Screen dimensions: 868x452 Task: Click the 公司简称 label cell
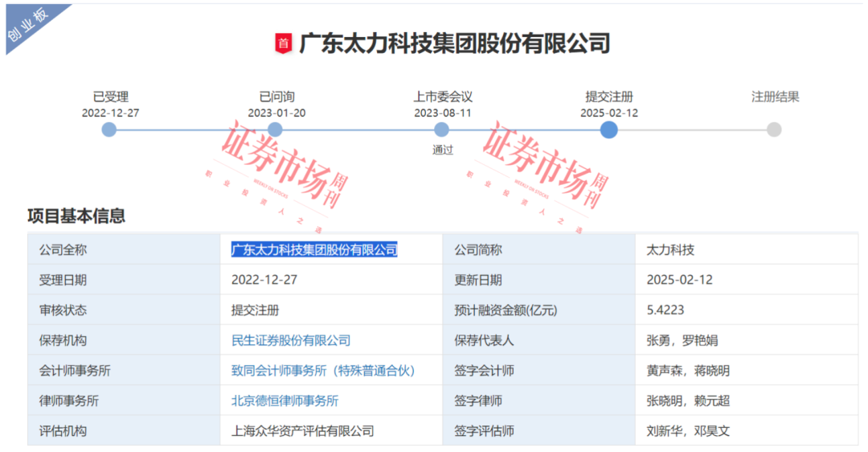tap(538, 250)
